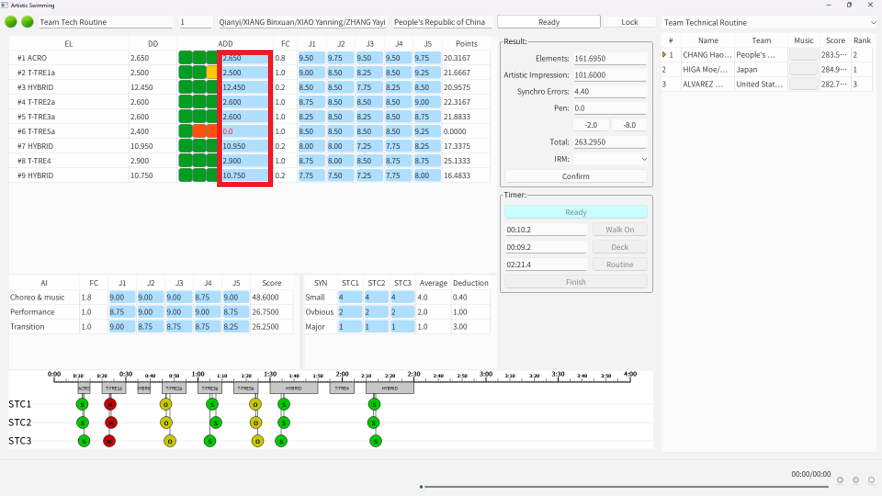Select the T-TRE4 block on the timeline

click(x=341, y=388)
